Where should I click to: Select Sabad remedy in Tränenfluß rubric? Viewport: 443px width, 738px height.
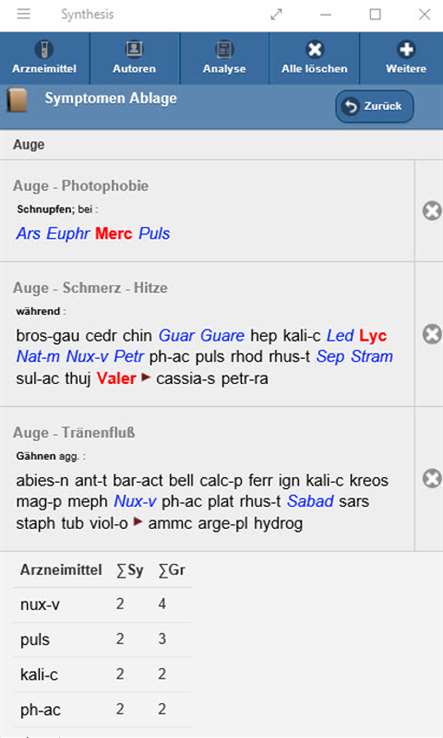(310, 501)
